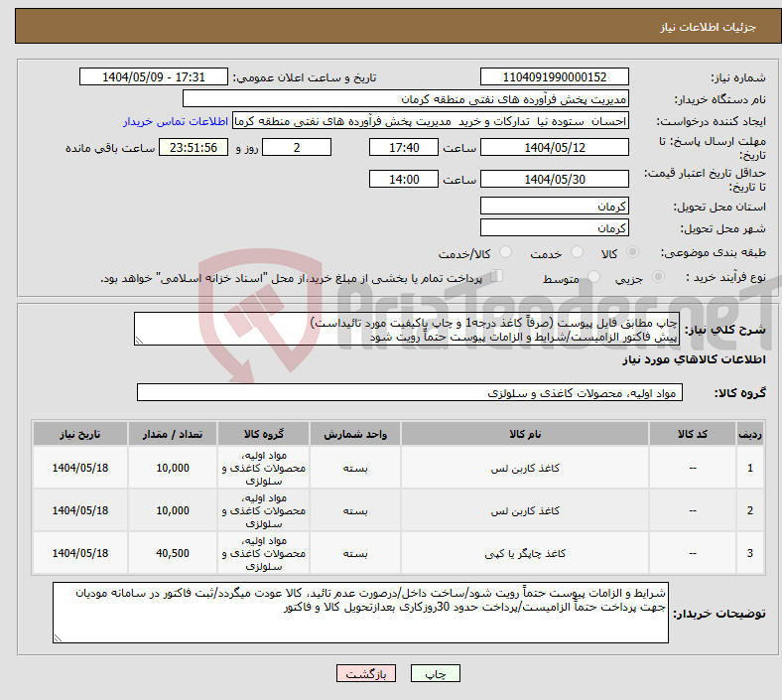Click inside the شرح کلی نیاز text area
This screenshot has height=700, width=782.
[406, 331]
